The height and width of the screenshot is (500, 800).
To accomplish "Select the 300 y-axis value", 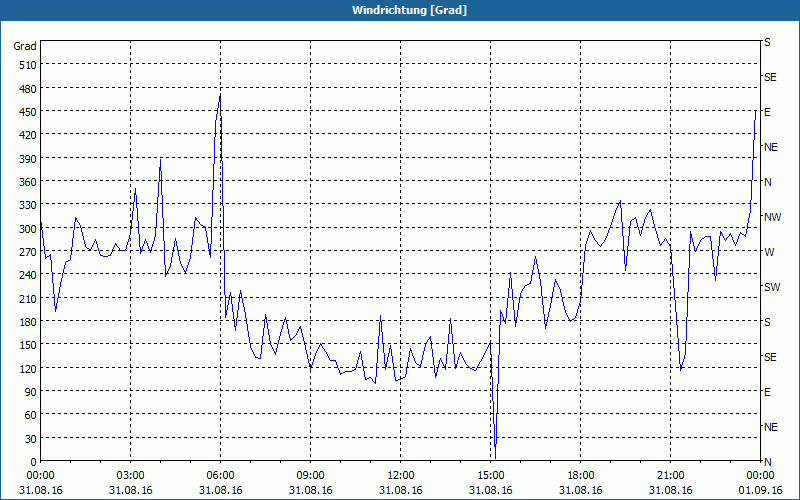I will [x=28, y=229].
